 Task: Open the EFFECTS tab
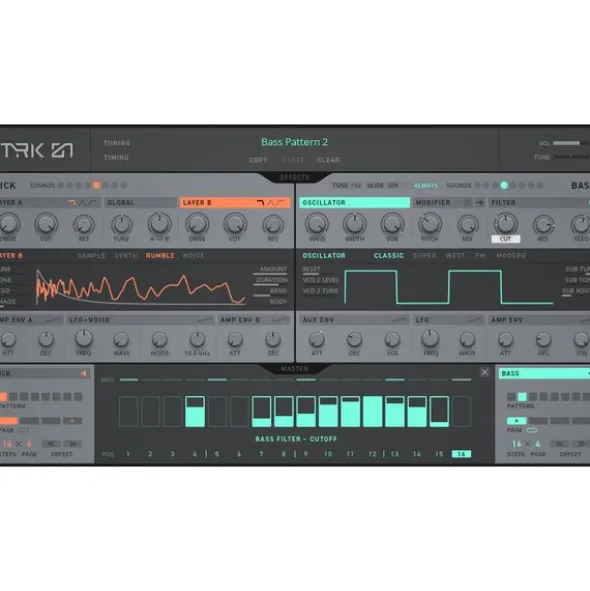click(x=295, y=177)
